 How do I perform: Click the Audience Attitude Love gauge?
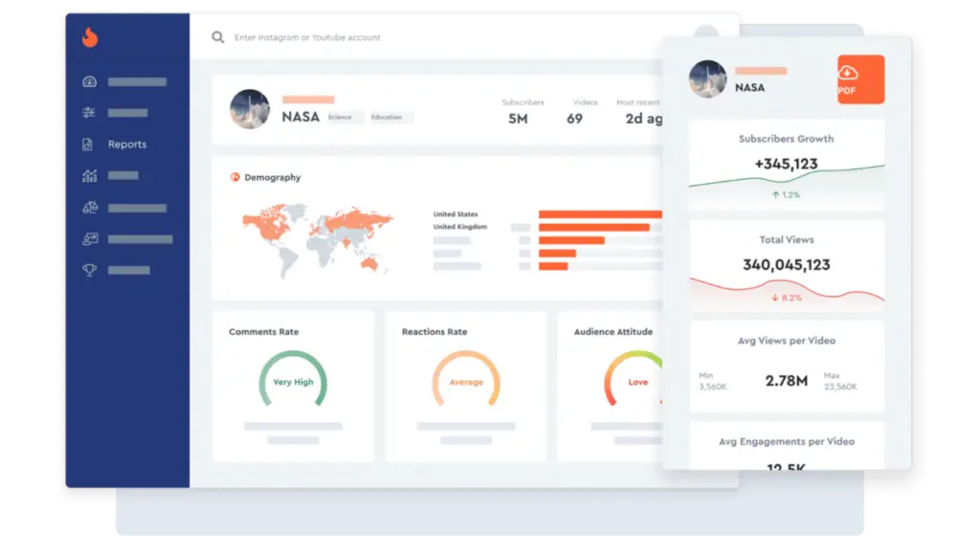click(x=634, y=380)
